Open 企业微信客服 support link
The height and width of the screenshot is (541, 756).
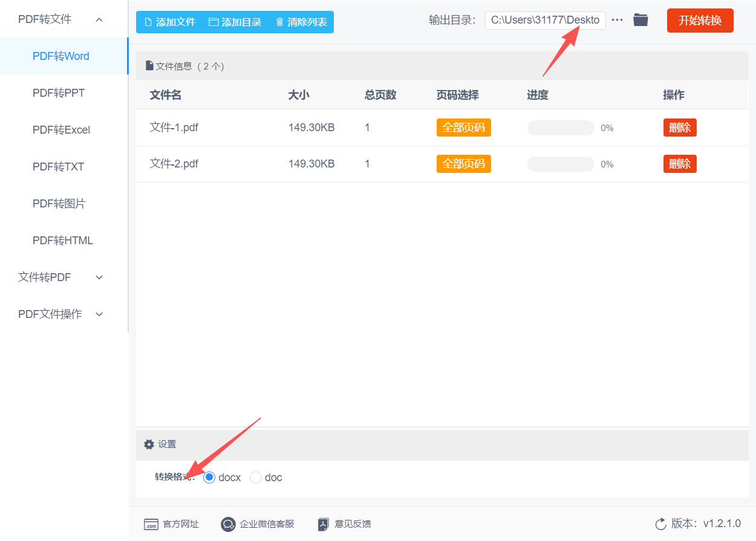coord(267,524)
